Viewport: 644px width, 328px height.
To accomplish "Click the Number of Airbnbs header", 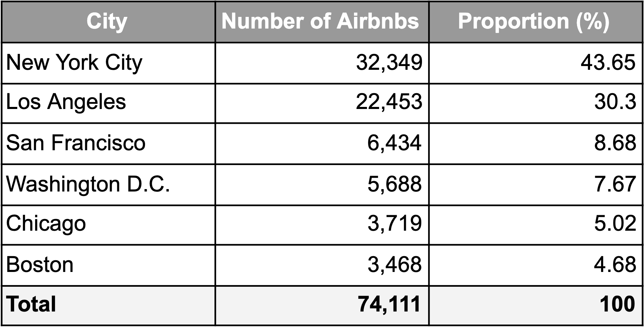I will (320, 22).
